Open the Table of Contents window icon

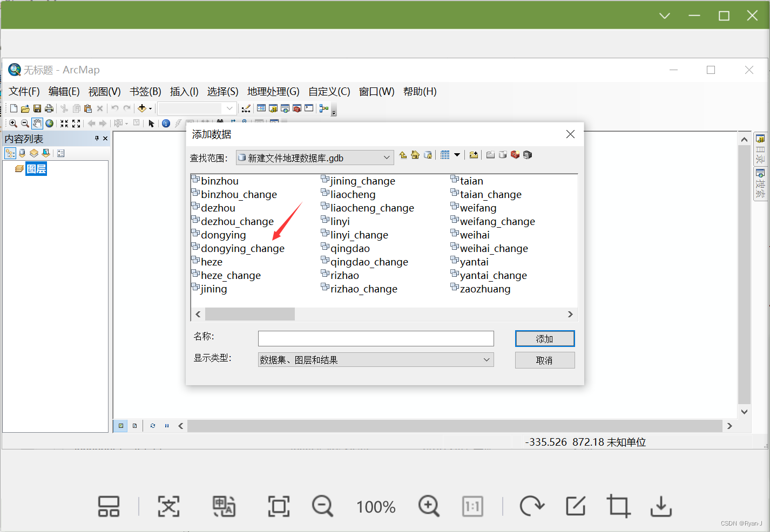pos(261,108)
